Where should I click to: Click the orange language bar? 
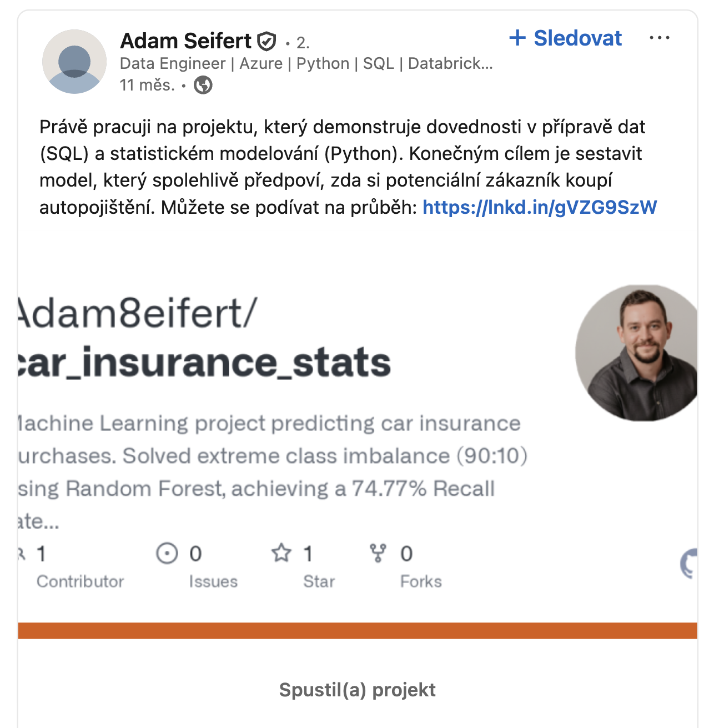358,631
